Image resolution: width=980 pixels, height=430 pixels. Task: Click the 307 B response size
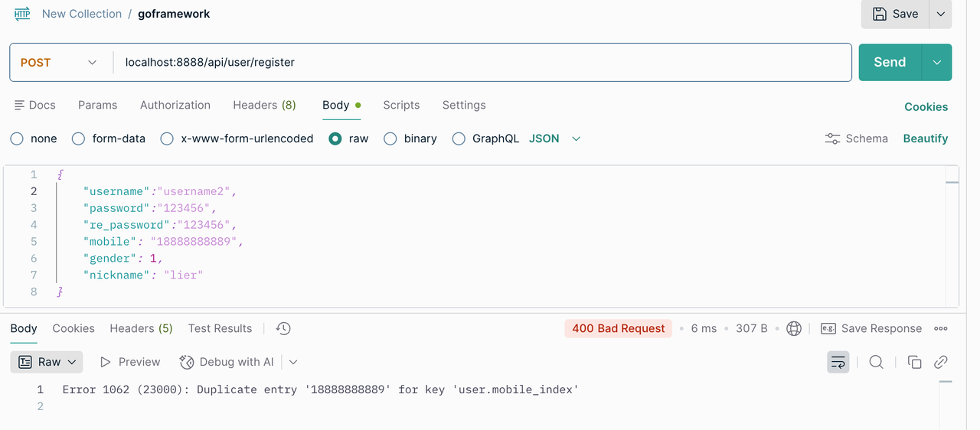[752, 328]
